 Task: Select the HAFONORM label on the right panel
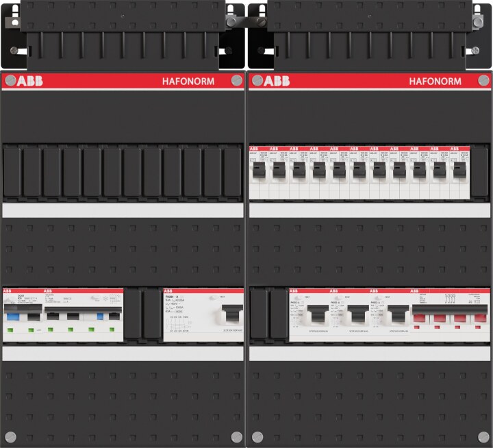pos(435,82)
